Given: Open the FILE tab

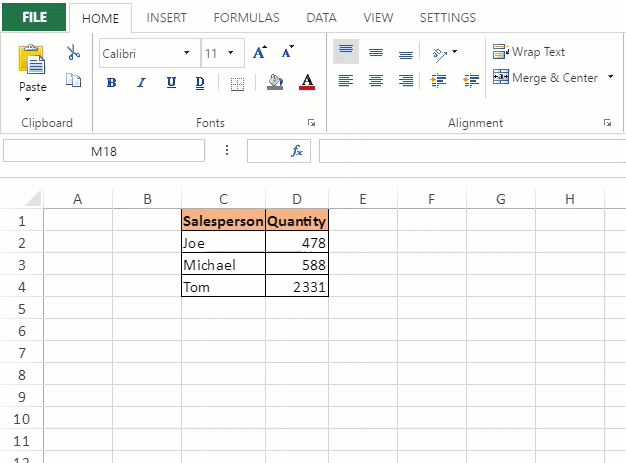Looking at the screenshot, I should coord(34,17).
